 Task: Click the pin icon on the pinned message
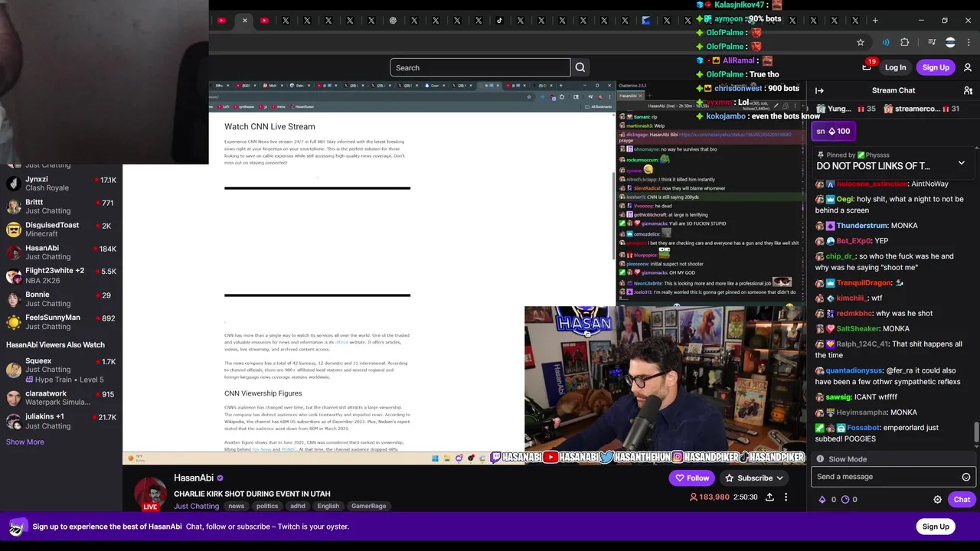click(x=819, y=155)
